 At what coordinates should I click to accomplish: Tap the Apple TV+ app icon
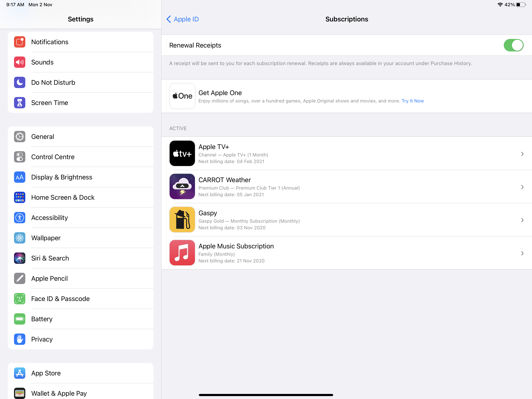tap(182, 153)
